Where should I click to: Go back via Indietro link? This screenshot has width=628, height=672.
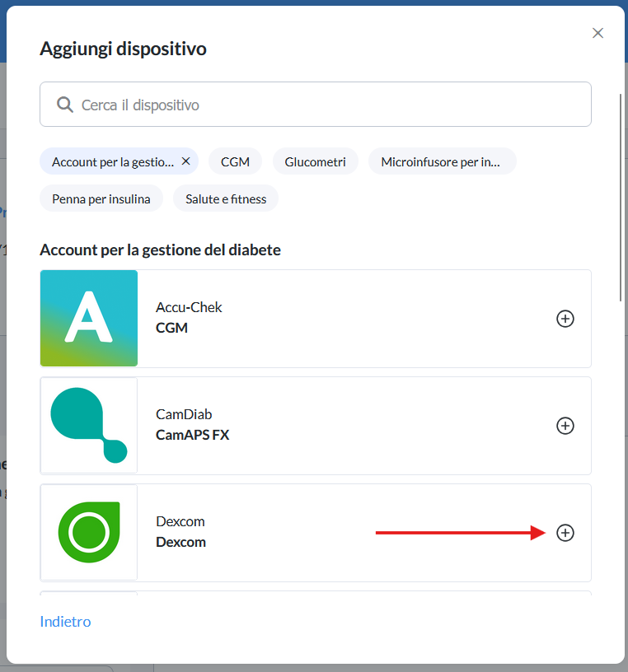click(x=65, y=622)
